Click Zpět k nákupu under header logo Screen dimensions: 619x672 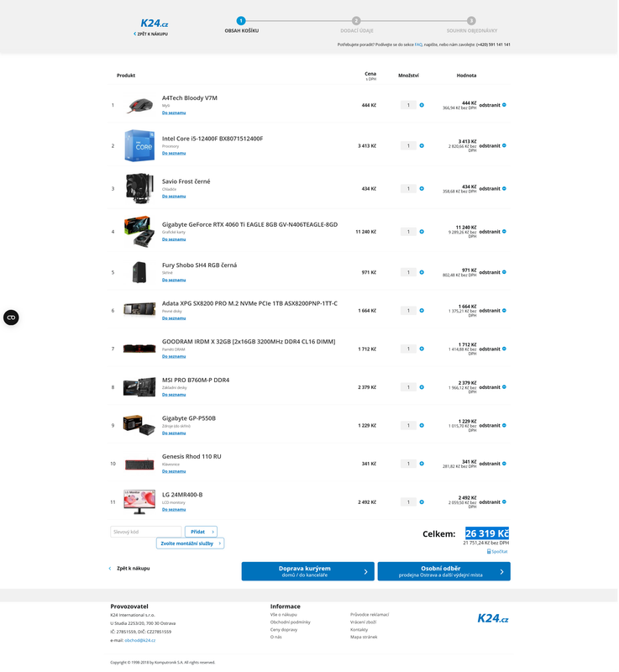point(151,34)
